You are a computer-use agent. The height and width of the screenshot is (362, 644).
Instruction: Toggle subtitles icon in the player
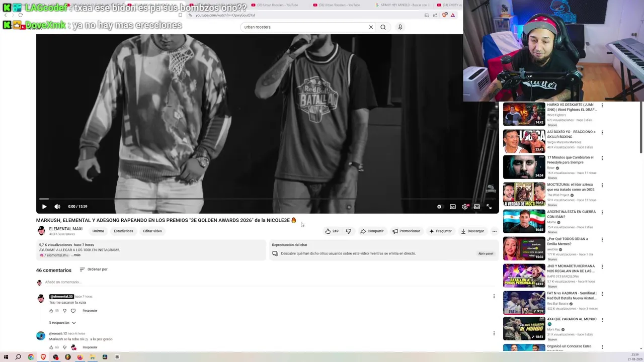pos(453,207)
